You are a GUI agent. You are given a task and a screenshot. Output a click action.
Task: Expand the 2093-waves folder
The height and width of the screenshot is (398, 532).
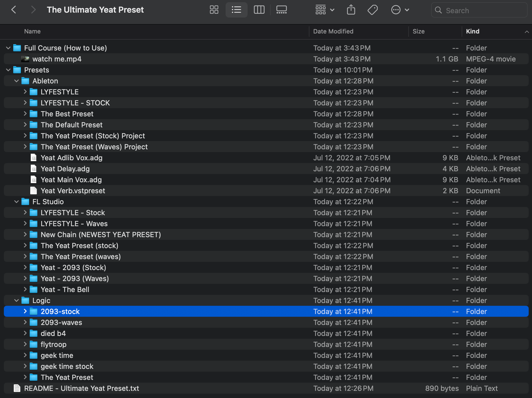[x=25, y=322]
